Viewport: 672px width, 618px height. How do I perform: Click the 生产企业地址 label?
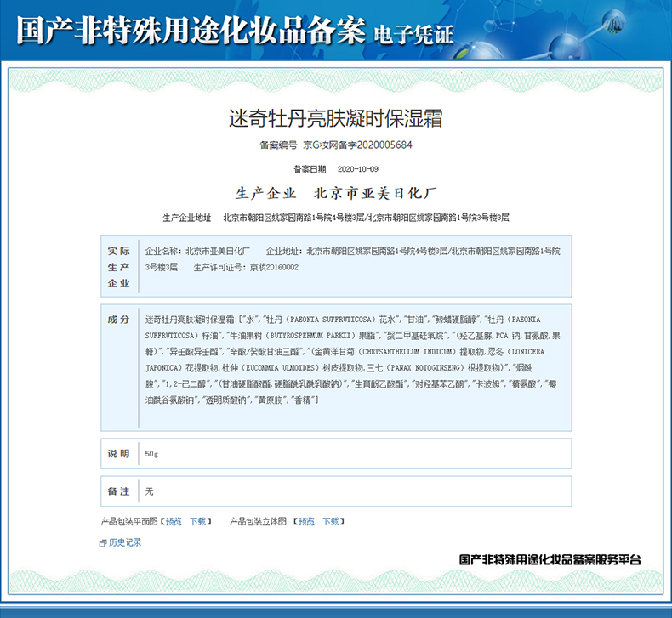(187, 218)
